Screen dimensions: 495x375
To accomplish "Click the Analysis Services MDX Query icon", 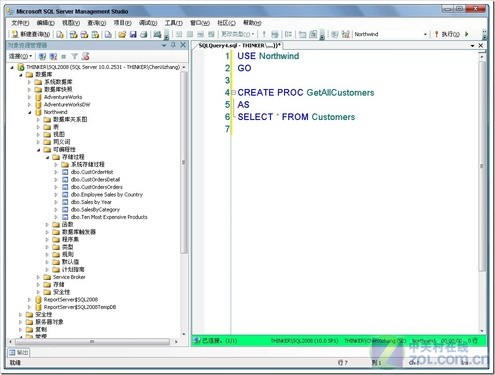I will [x=74, y=34].
